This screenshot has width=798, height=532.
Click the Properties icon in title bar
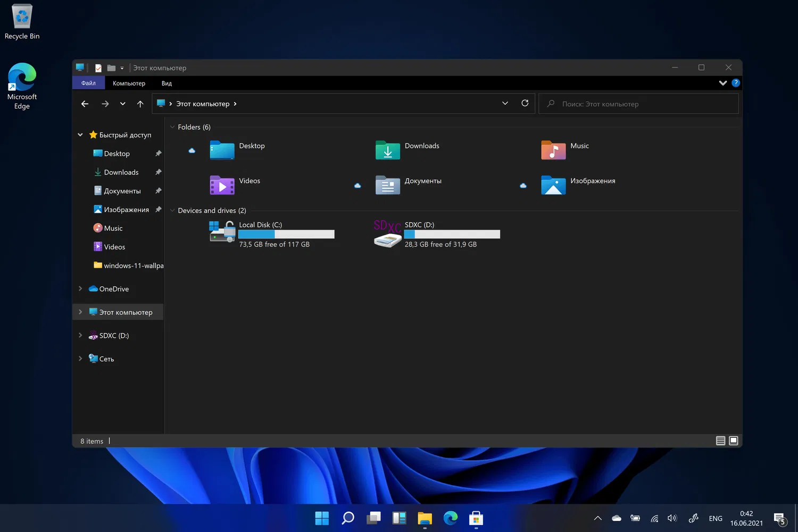[x=98, y=68]
